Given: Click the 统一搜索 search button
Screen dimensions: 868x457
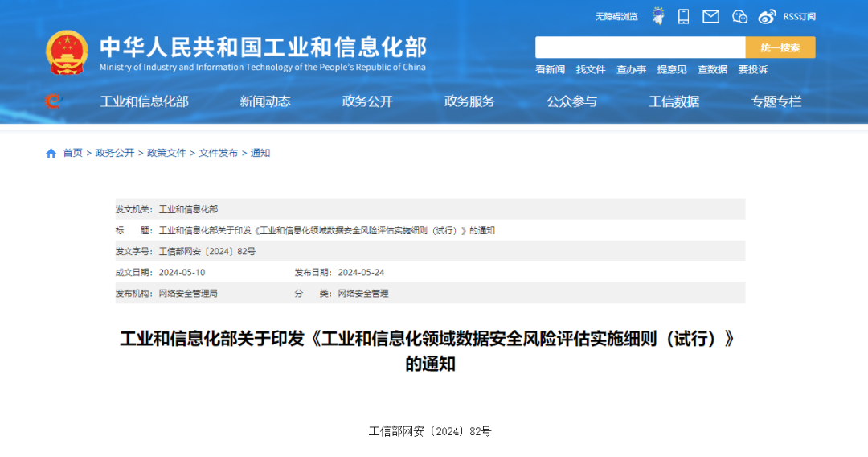Looking at the screenshot, I should (780, 47).
